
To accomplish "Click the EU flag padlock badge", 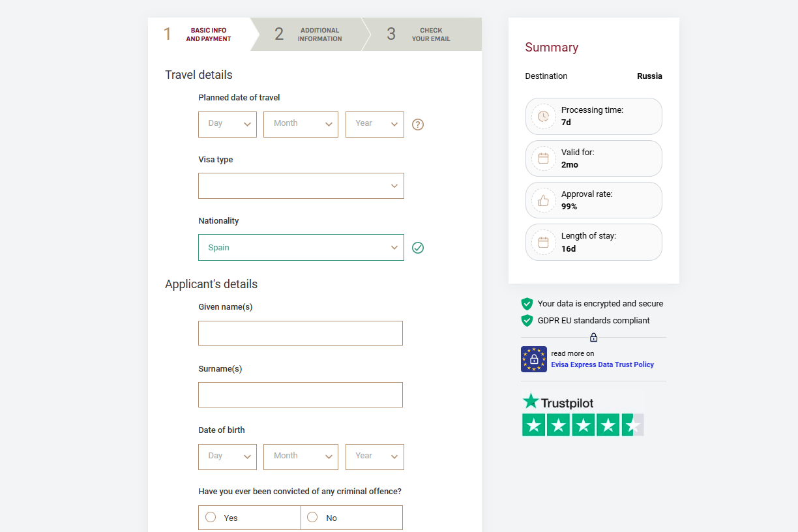I will click(533, 359).
